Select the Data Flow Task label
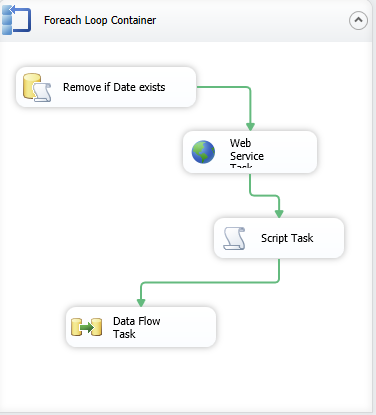 [137, 327]
